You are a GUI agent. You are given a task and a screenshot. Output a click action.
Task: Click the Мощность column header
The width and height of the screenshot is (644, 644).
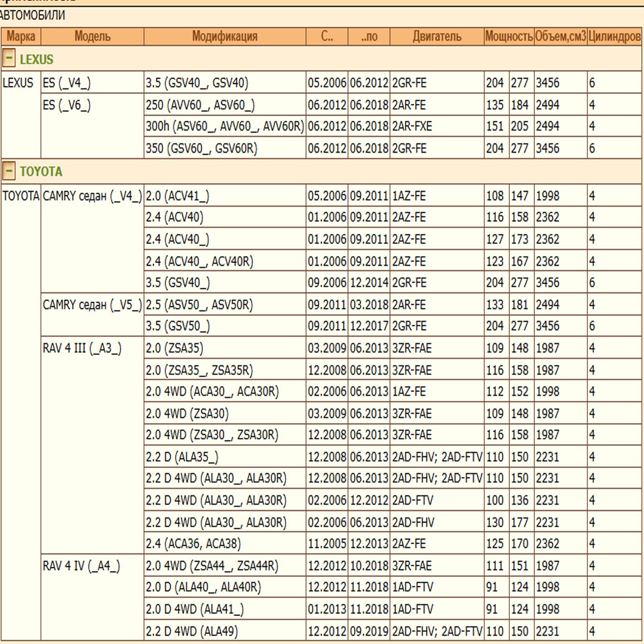click(x=509, y=37)
